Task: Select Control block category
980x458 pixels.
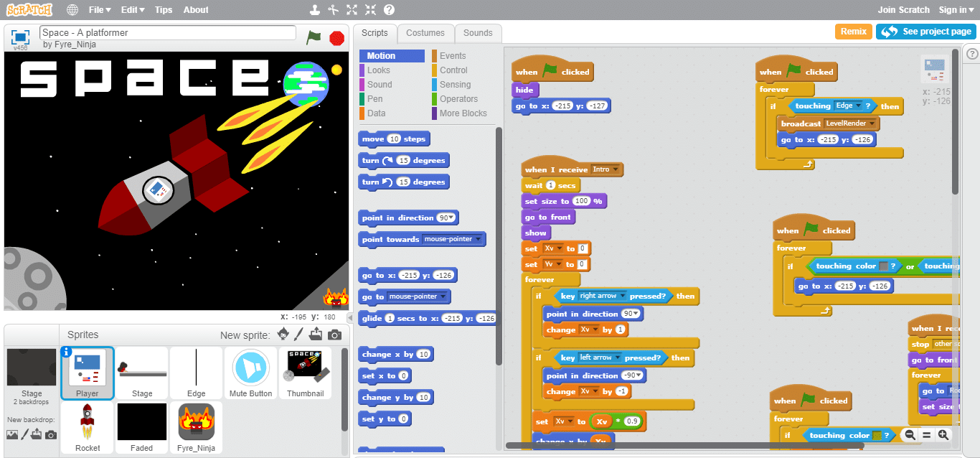Action: [453, 70]
